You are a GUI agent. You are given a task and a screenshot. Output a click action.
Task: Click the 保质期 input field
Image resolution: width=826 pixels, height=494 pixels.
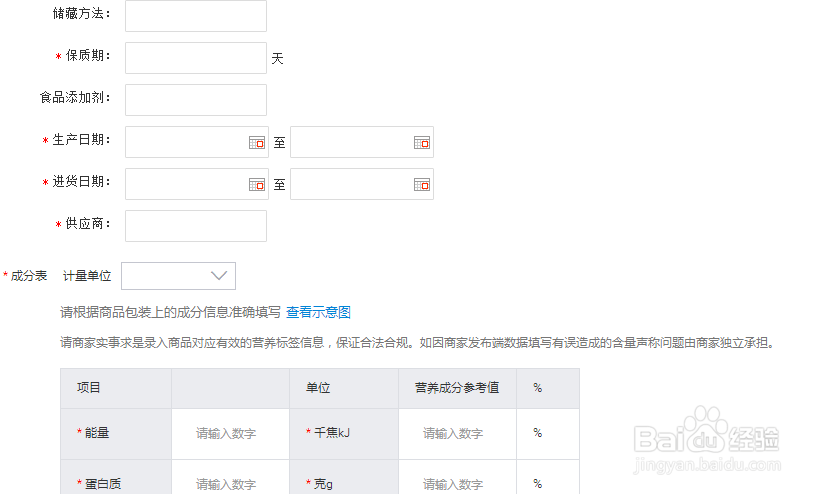[196, 58]
